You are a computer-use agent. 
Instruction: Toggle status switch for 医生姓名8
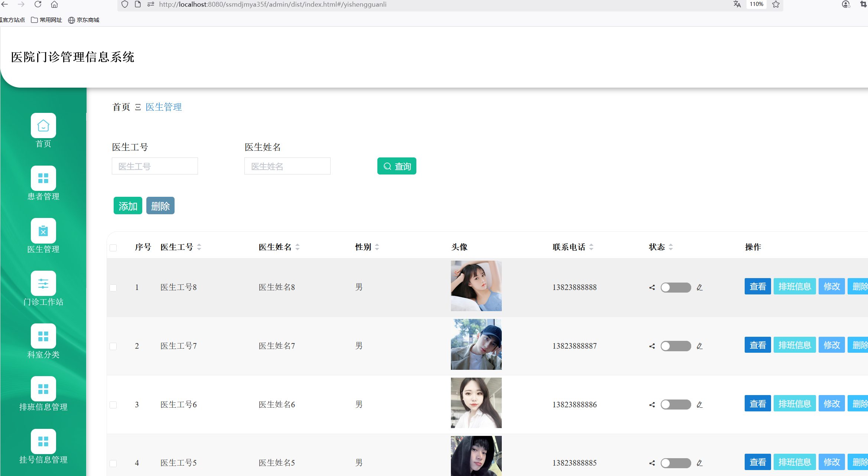[x=675, y=287]
